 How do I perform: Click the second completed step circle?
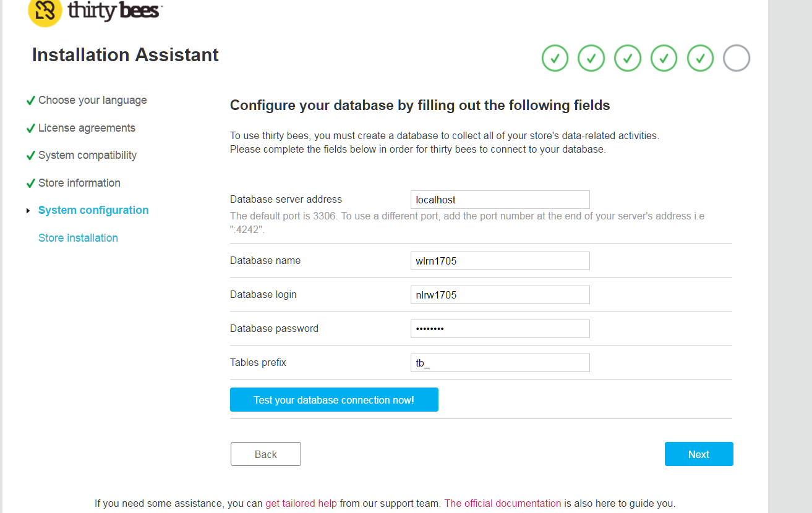click(x=591, y=59)
